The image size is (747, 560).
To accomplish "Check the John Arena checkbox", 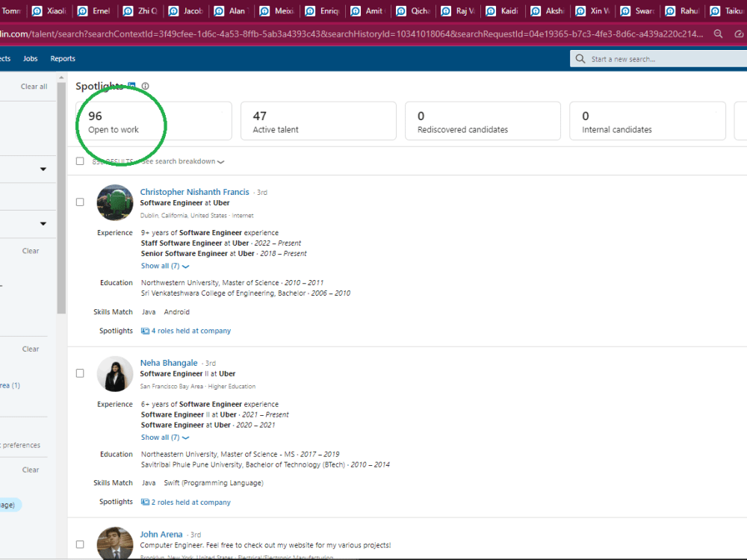I will click(80, 544).
